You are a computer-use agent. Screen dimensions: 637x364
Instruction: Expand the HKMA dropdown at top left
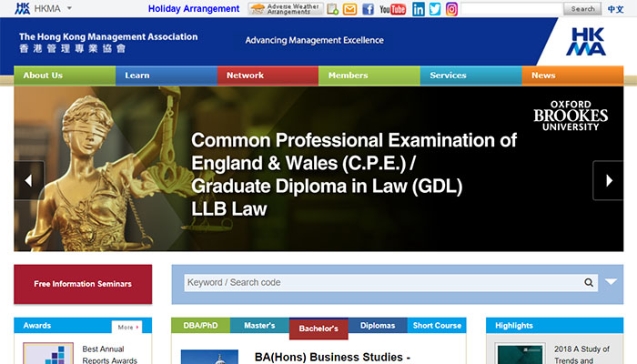pos(69,9)
